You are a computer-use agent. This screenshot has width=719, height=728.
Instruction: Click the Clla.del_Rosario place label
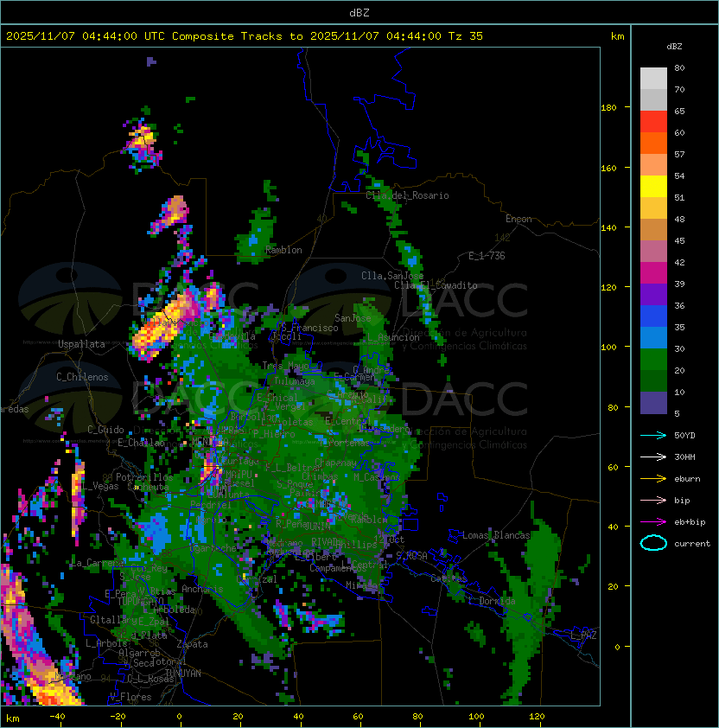pyautogui.click(x=407, y=195)
